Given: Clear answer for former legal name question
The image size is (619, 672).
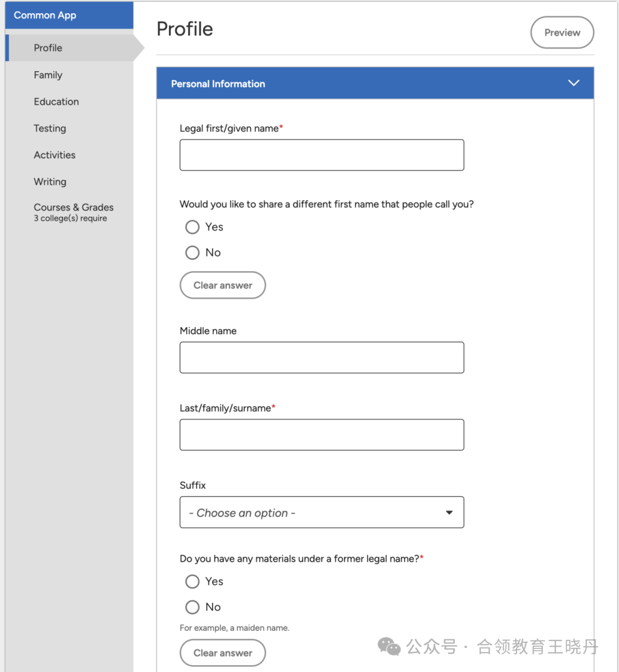Looking at the screenshot, I should [x=223, y=653].
